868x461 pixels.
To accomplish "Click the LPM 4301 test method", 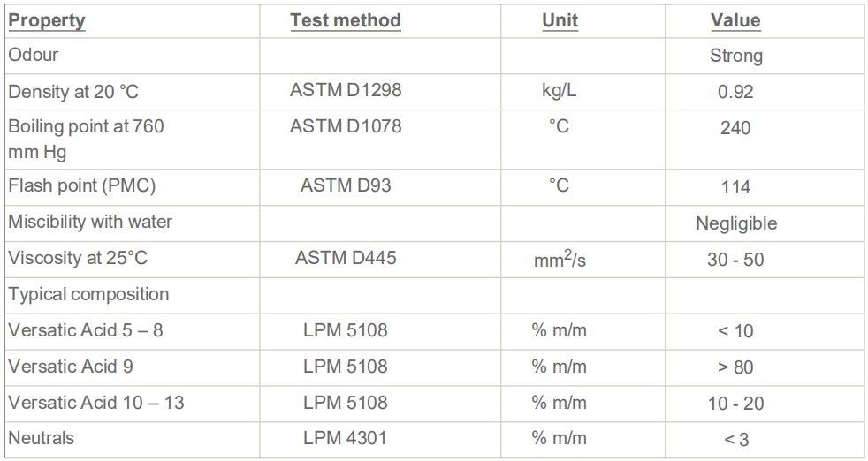I will tap(345, 437).
